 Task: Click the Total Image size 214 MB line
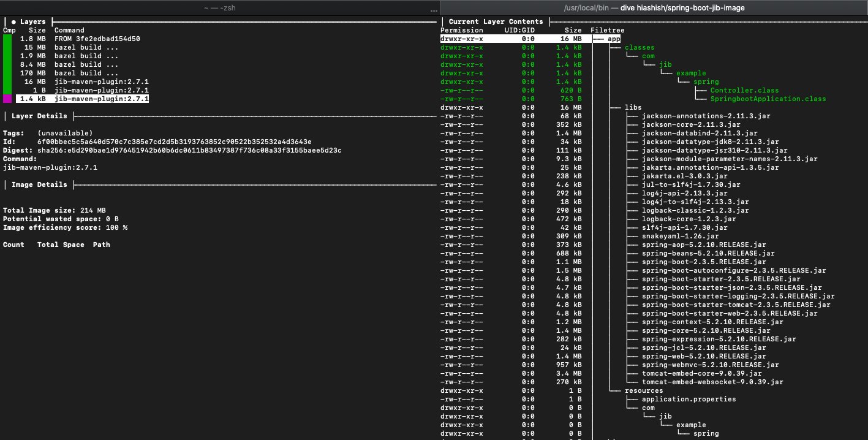tap(55, 210)
